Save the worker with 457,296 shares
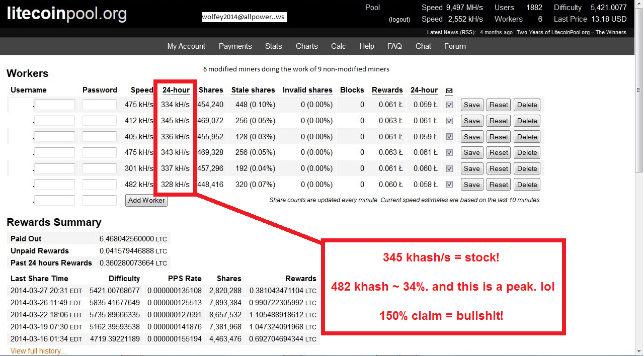This screenshot has height=356, width=644. point(472,169)
